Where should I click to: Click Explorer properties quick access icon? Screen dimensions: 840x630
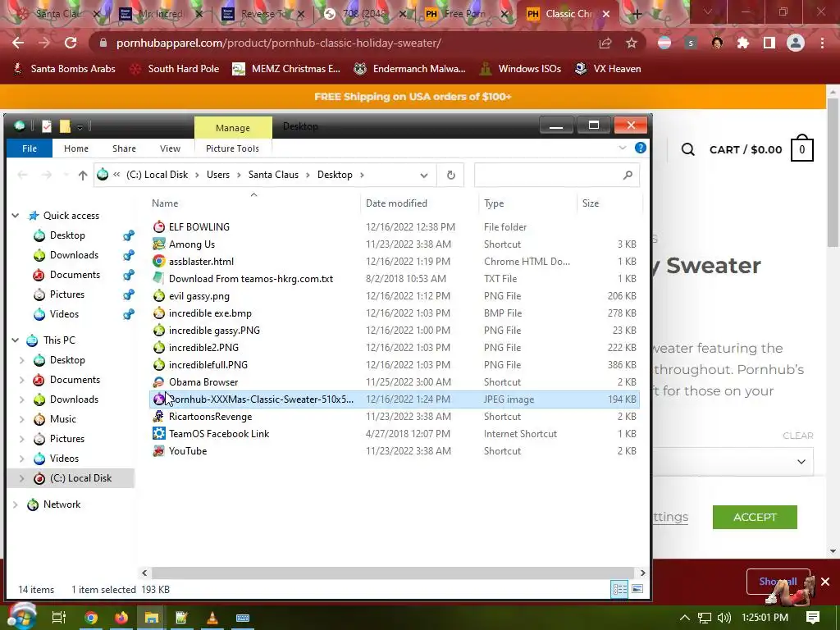point(47,126)
